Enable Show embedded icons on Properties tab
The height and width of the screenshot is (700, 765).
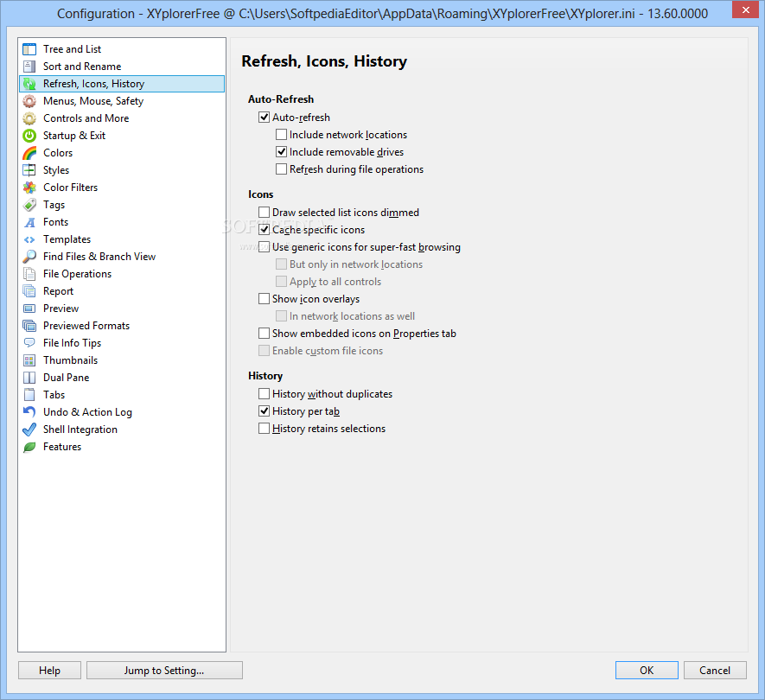(x=264, y=334)
